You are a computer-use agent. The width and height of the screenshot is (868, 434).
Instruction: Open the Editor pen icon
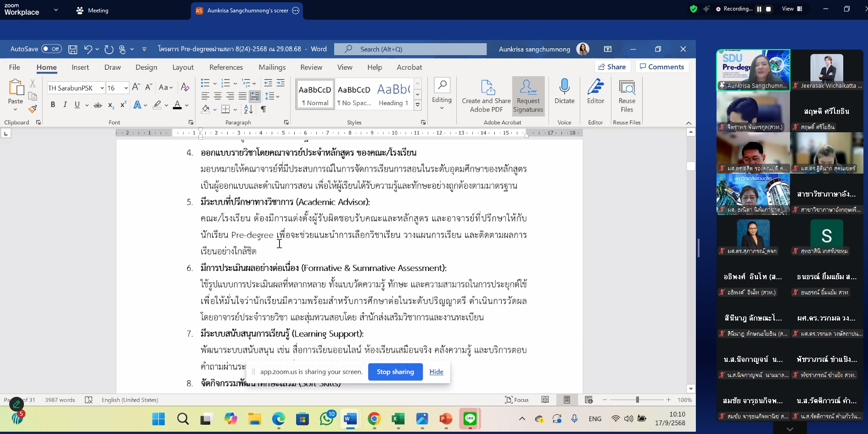coord(595,87)
